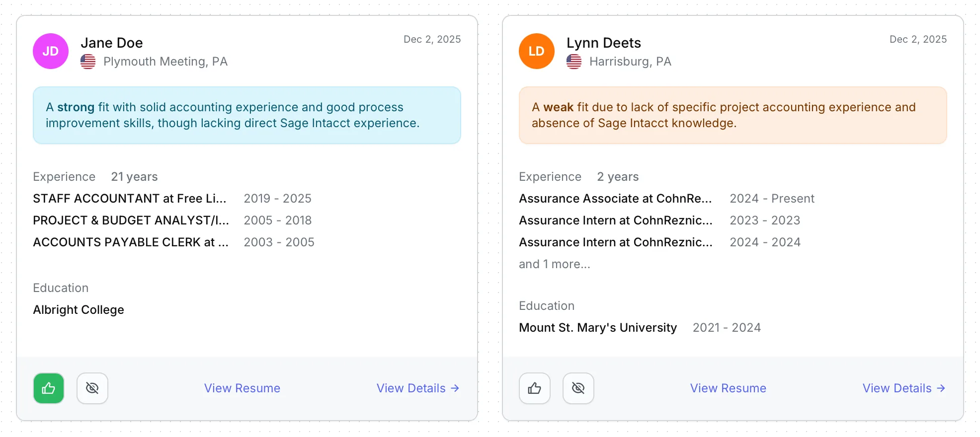Select the weak fit summary banner

(733, 115)
